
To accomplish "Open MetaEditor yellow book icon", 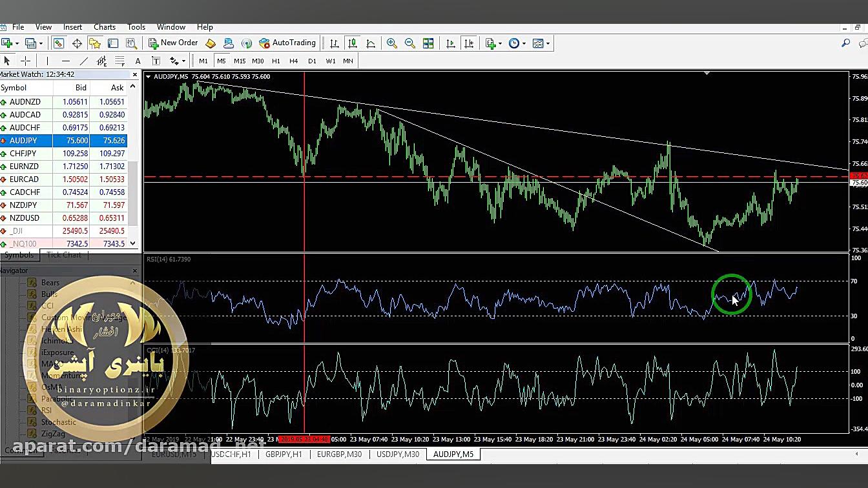I will (210, 43).
